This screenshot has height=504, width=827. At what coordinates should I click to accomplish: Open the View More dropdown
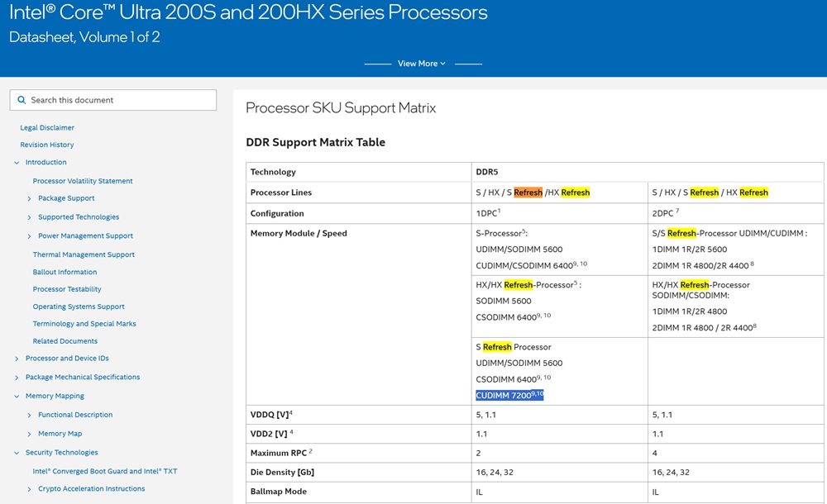420,63
